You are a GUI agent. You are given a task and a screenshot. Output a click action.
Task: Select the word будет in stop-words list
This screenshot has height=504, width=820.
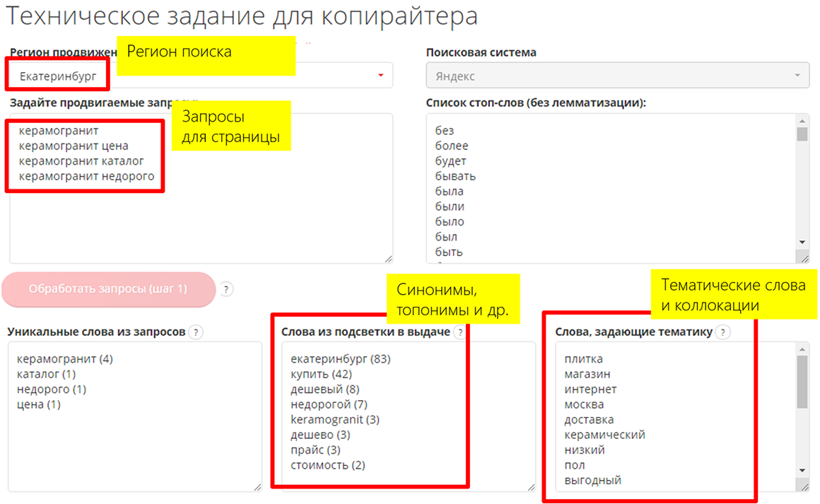(451, 161)
